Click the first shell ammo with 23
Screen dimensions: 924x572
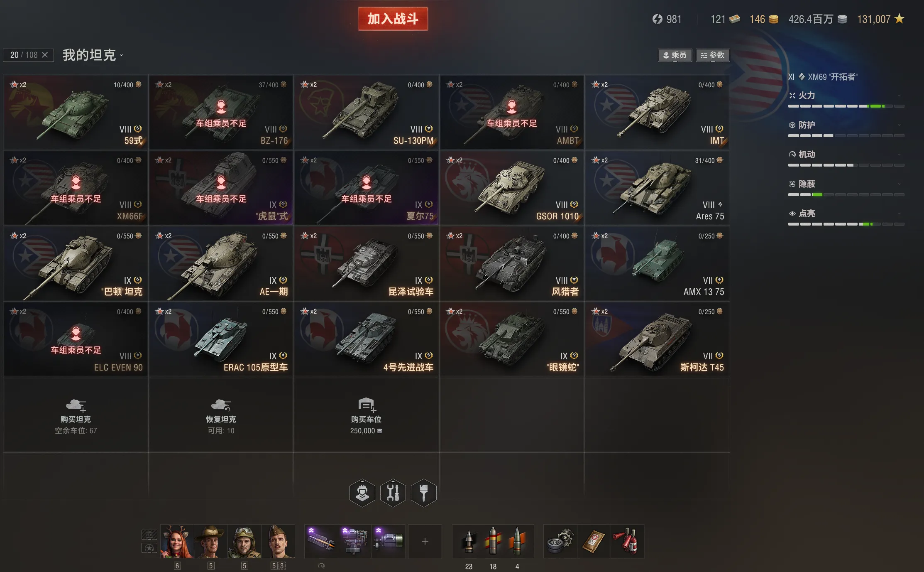469,541
